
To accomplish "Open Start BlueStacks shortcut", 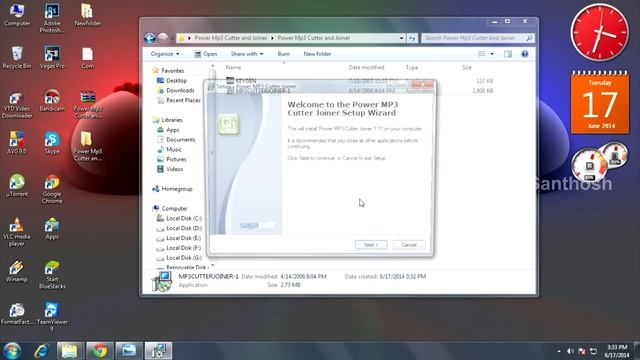I will coord(52,275).
